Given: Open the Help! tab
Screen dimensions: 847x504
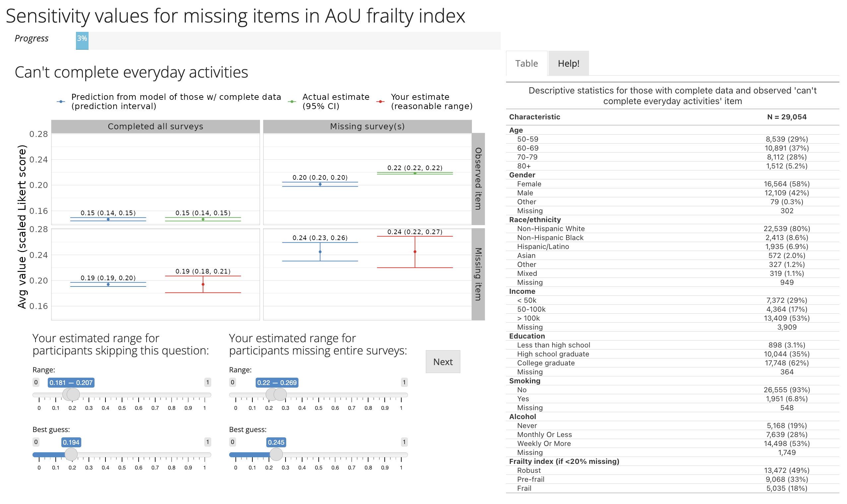Looking at the screenshot, I should tap(568, 64).
